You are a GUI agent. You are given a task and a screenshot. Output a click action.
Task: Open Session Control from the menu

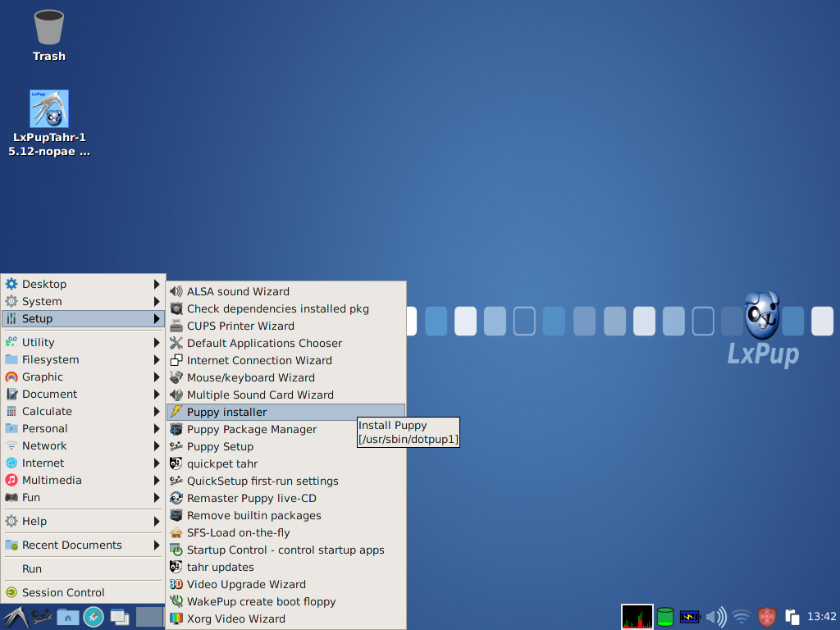click(x=83, y=592)
